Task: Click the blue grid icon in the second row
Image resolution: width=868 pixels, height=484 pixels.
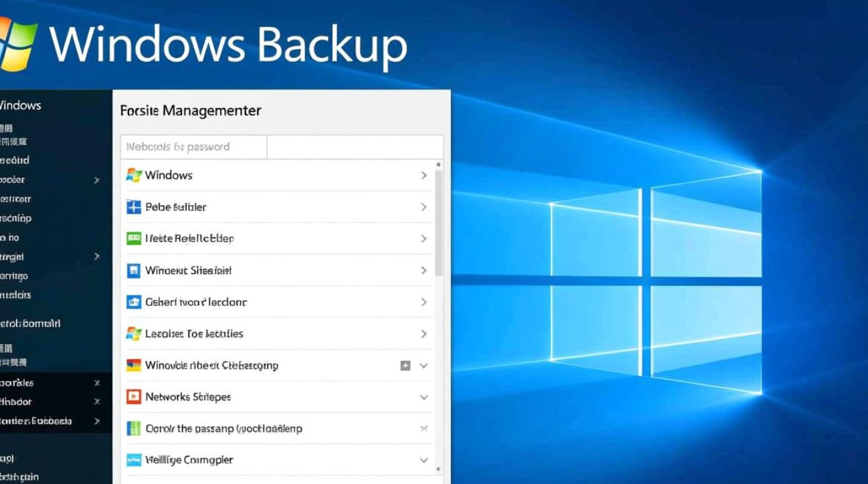Action: (134, 207)
